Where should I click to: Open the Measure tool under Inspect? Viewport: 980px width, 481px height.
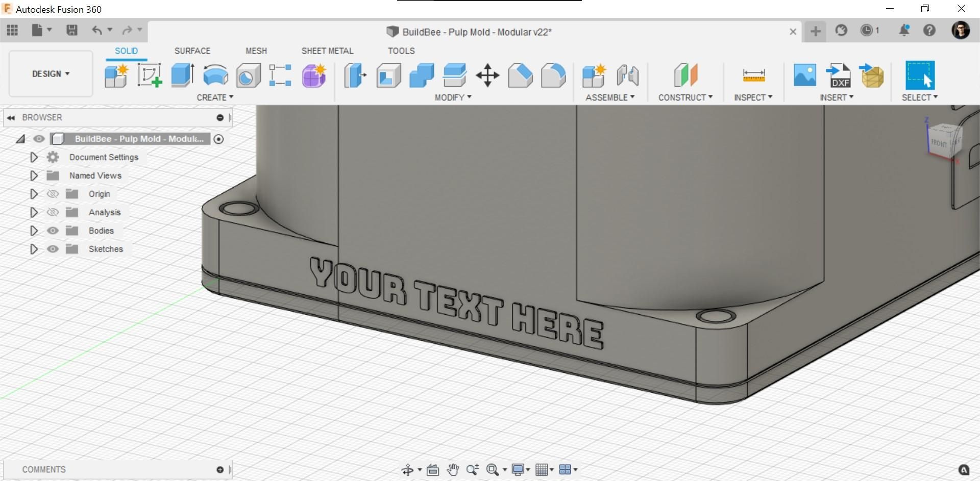tap(753, 75)
